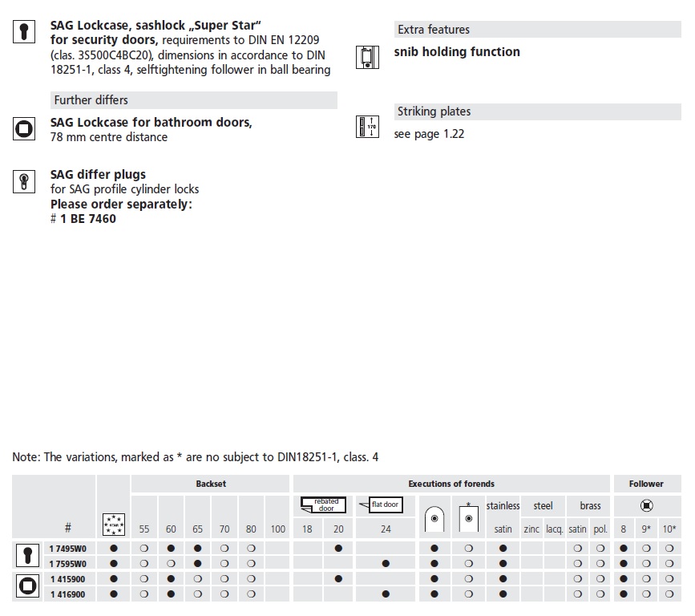
Task: Click the "pol." sub-header
Action: (600, 529)
